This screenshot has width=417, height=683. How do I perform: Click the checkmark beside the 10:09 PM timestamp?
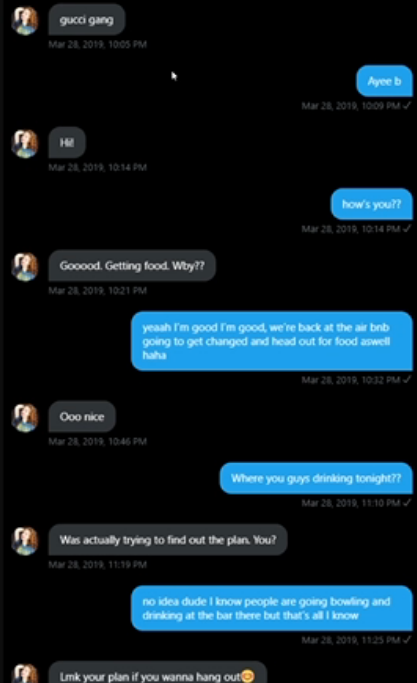coord(407,105)
